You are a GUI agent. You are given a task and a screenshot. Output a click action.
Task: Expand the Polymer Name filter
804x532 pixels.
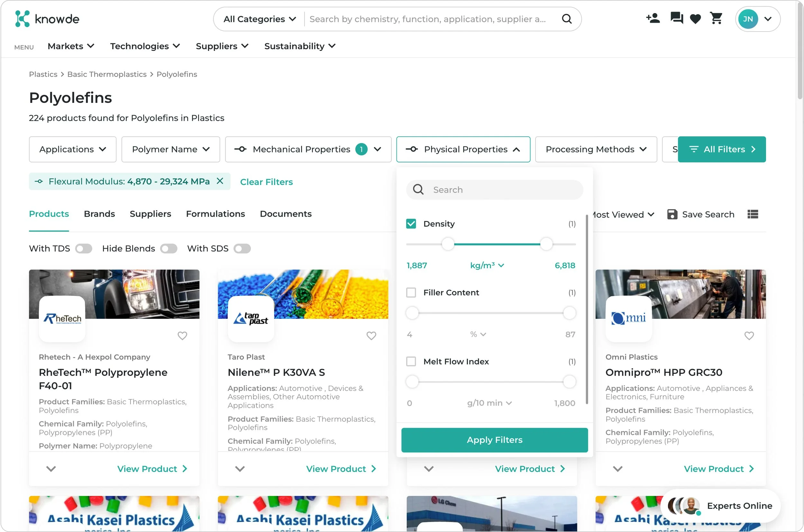(171, 149)
